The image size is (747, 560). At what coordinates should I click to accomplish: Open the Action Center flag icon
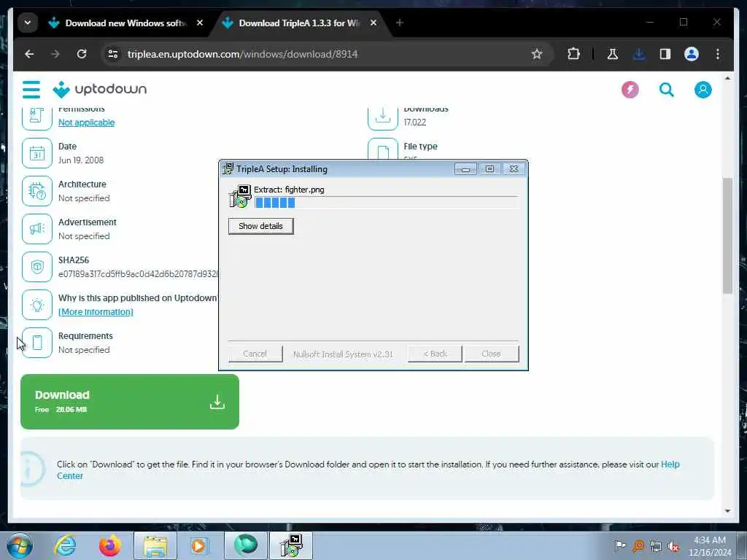(620, 546)
